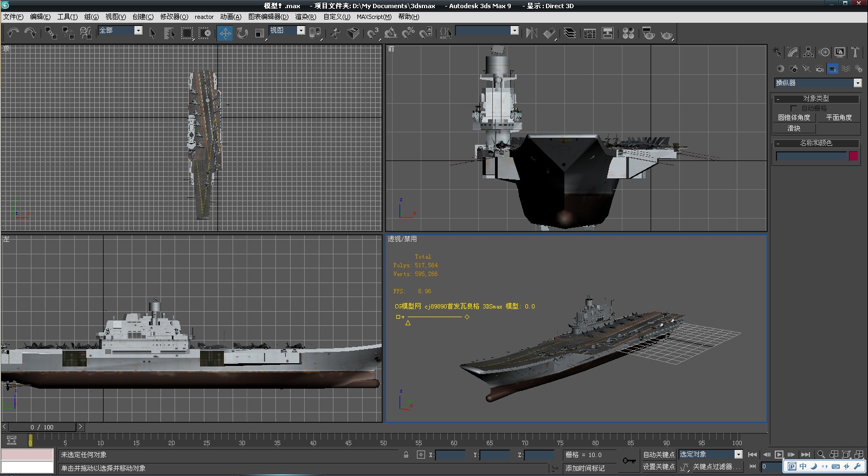
Task: Open the Modify panel tab
Action: tap(793, 53)
